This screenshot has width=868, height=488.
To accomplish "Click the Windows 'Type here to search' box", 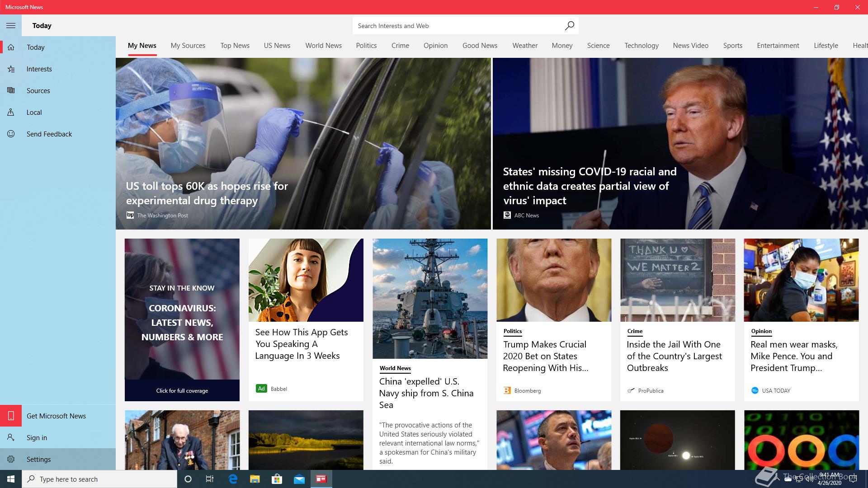I will click(99, 479).
